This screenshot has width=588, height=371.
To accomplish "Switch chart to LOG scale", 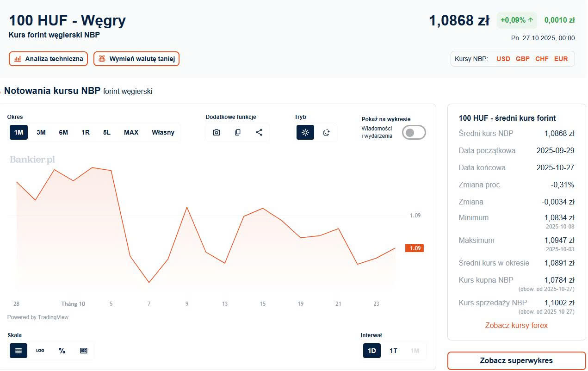I will pyautogui.click(x=40, y=351).
